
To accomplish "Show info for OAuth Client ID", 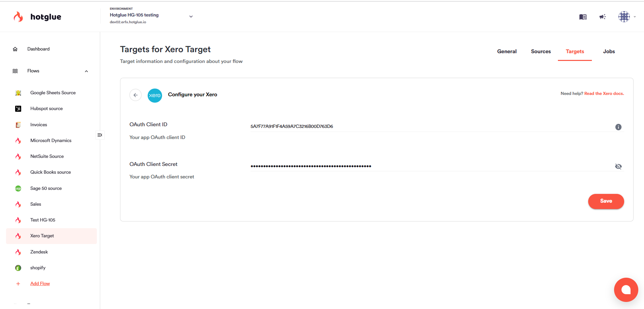I will point(618,127).
